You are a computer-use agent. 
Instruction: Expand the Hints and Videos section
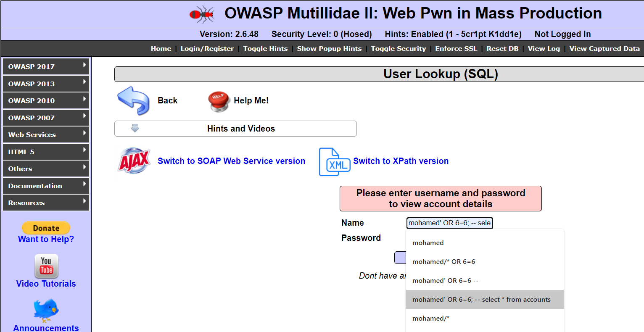(x=241, y=128)
